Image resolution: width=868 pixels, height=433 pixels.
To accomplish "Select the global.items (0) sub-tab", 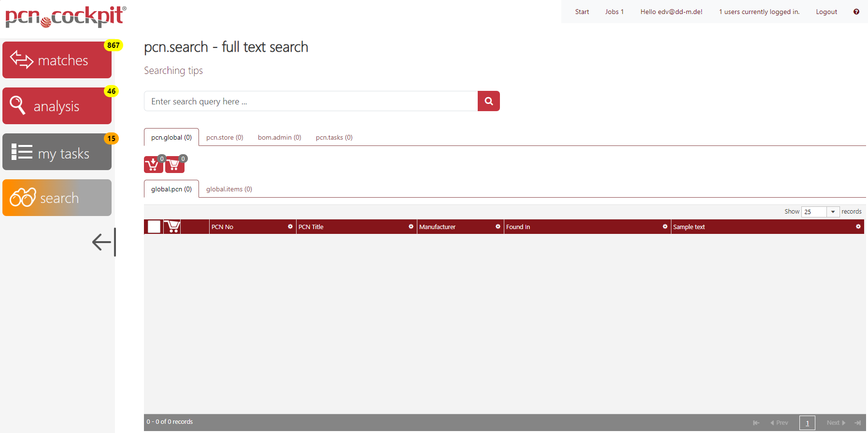I will (x=229, y=189).
